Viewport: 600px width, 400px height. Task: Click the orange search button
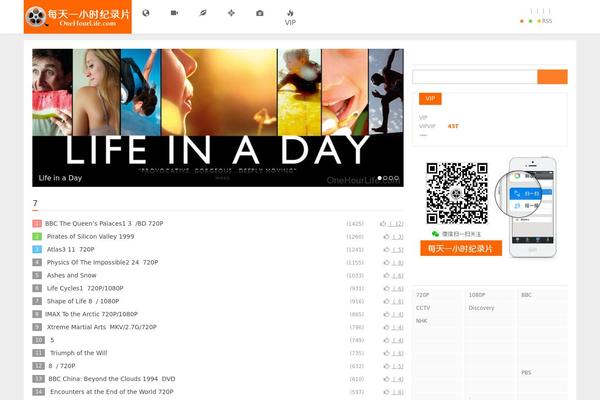(x=552, y=77)
